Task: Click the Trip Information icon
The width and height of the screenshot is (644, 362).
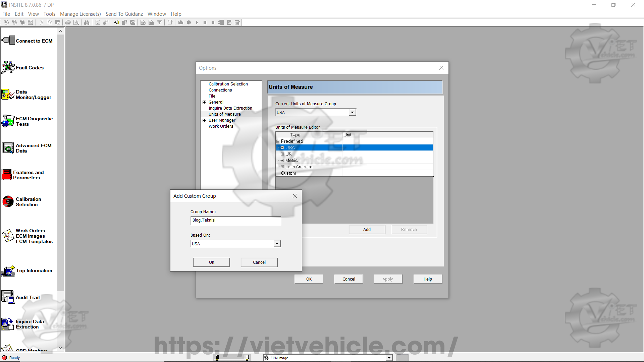Action: [8, 271]
